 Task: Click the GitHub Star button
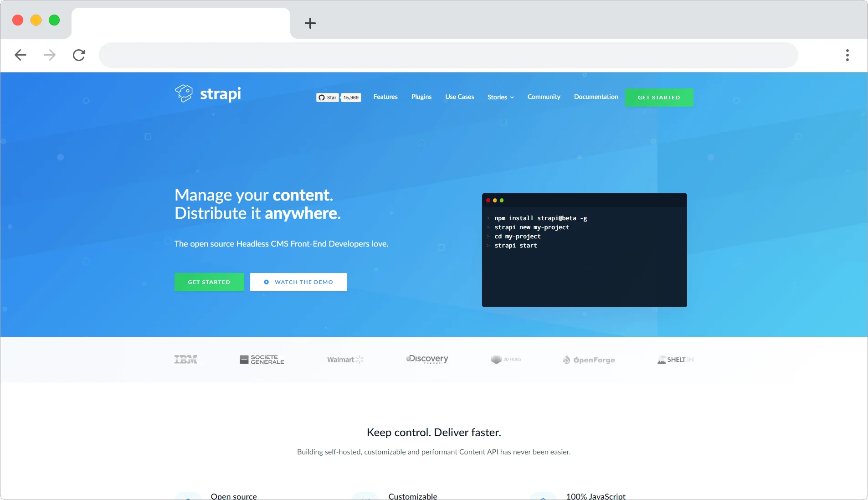(328, 98)
